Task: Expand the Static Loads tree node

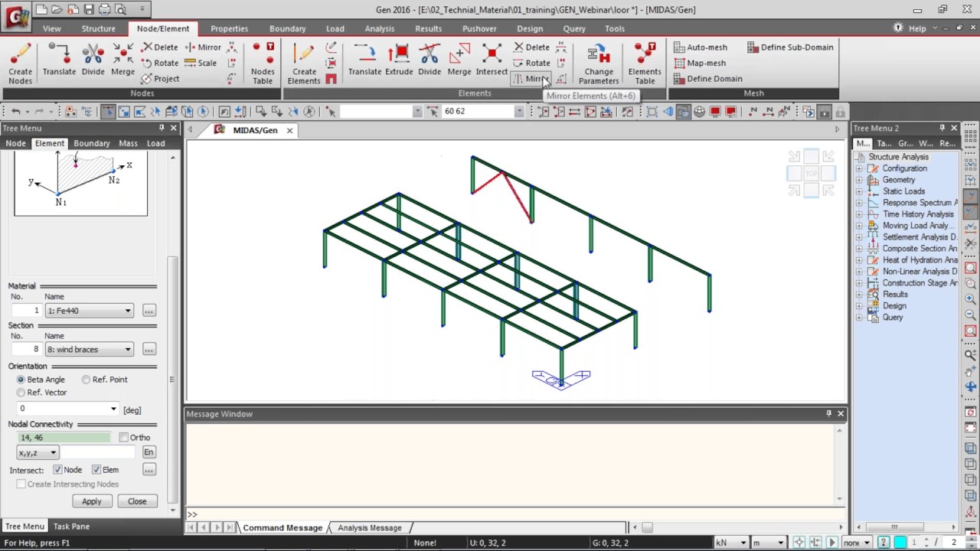Action: click(859, 191)
